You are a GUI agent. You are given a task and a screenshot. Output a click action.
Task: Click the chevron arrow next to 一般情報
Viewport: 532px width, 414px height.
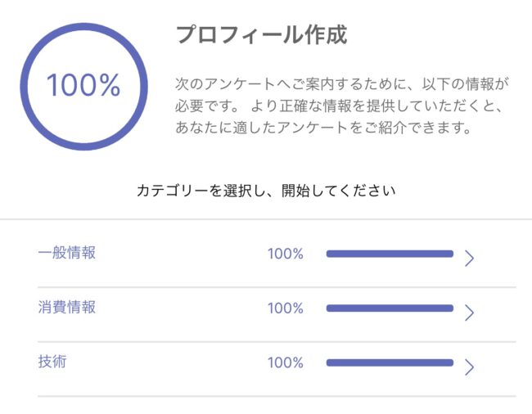469,259
